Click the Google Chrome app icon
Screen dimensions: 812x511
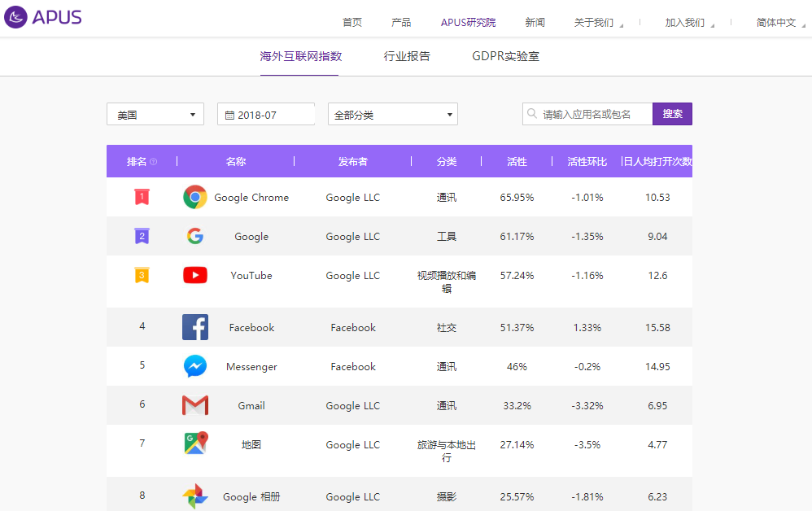[195, 197]
